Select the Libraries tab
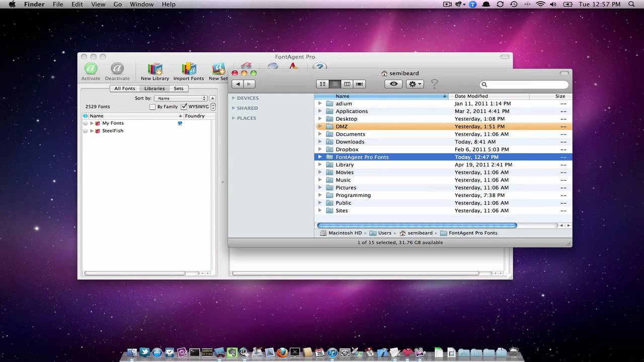 click(x=154, y=88)
